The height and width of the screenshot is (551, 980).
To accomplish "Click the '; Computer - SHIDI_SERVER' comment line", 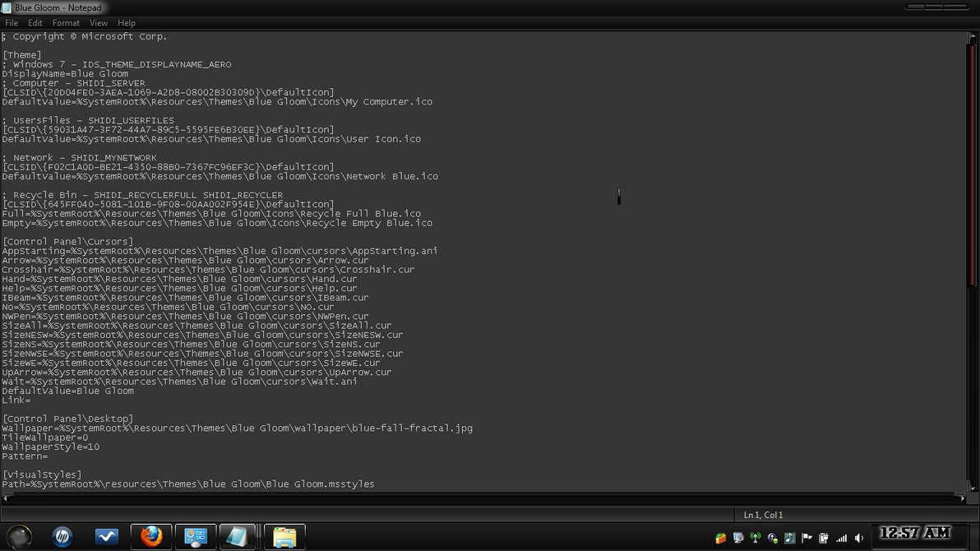I will (73, 83).
